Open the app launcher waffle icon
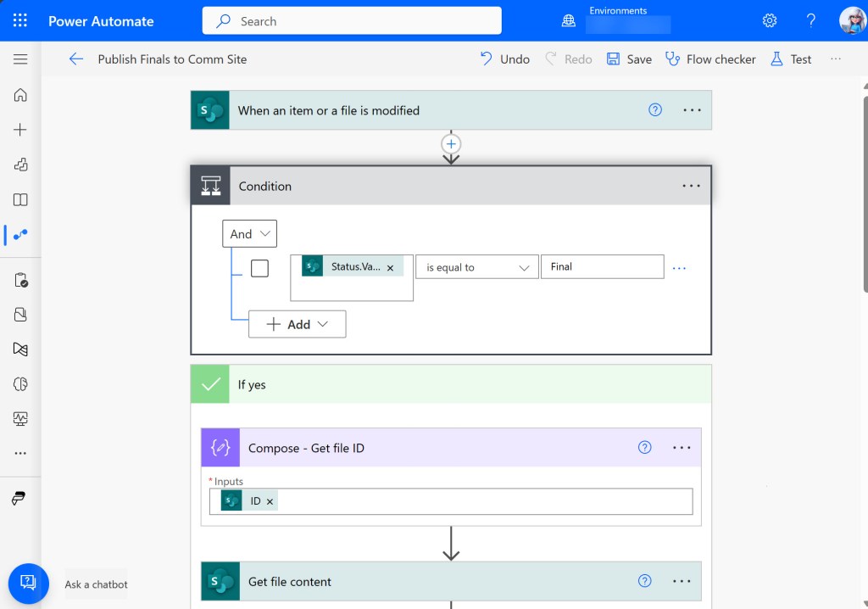This screenshot has height=609, width=868. pyautogui.click(x=20, y=20)
